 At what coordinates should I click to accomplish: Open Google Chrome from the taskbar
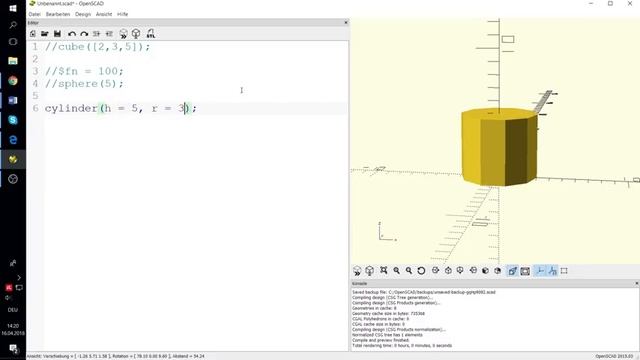[13, 81]
